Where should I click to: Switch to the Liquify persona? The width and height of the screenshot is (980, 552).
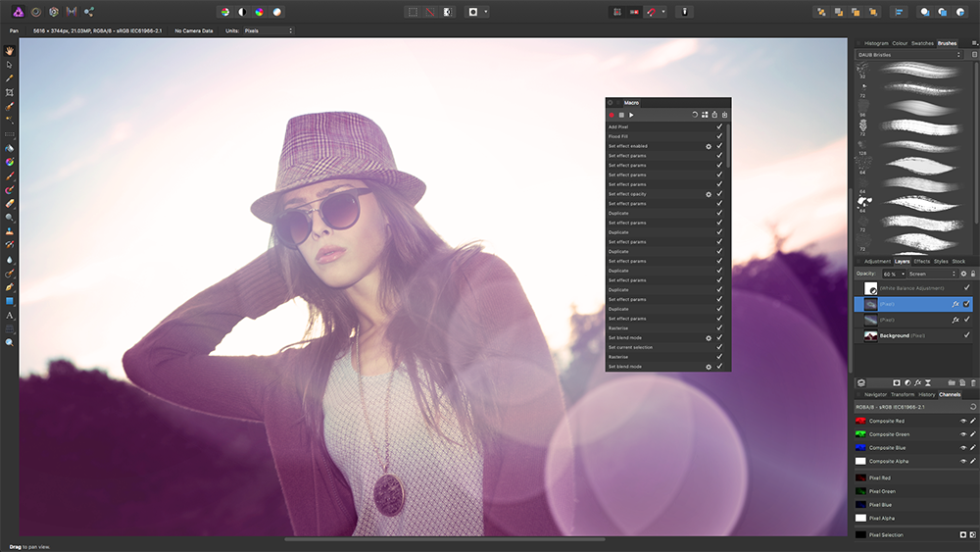pos(35,12)
